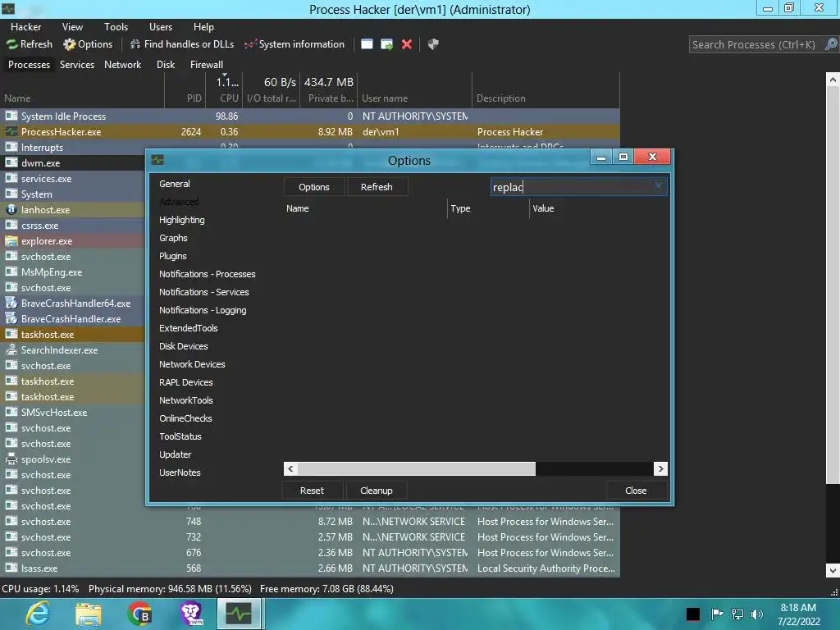Click the Options dialog title bar icon
This screenshot has width=840, height=630.
(157, 160)
